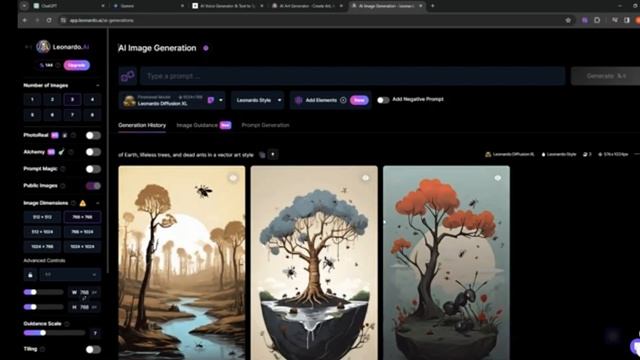The width and height of the screenshot is (640, 360).
Task: Set number of images to 1
Action: click(32, 100)
